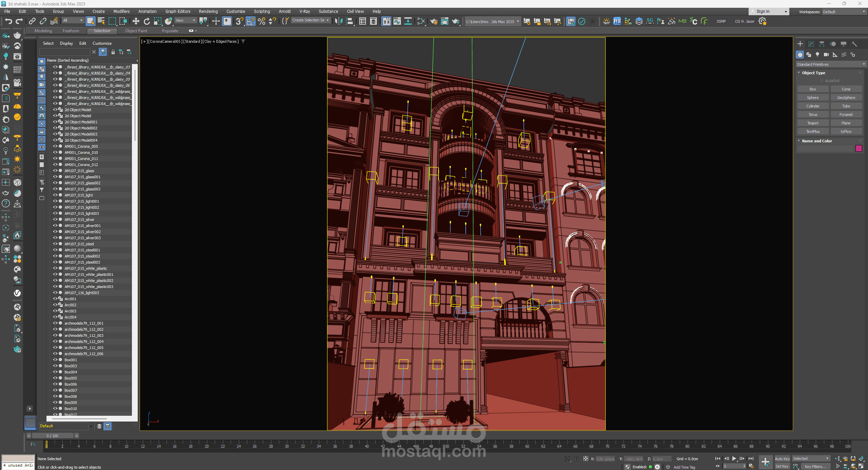The image size is (868, 470).
Task: Open the Standard Primitives dropdown
Action: pyautogui.click(x=830, y=64)
